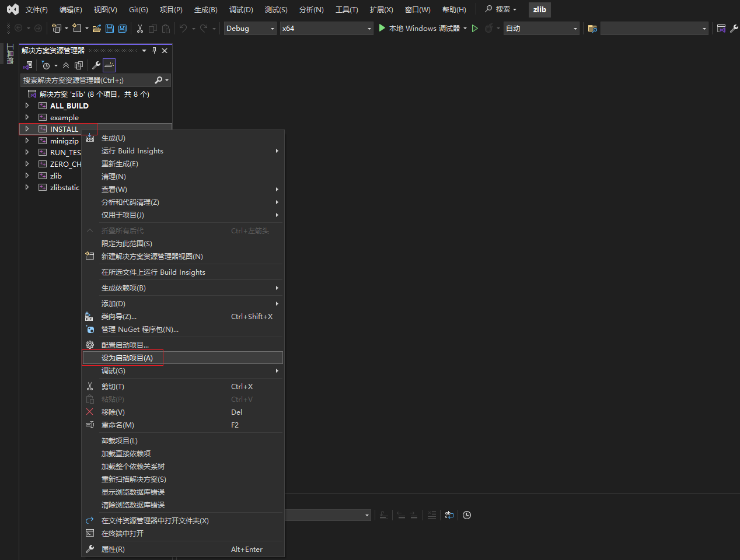Pin the Solution Explorer panel
Screen dimensions: 740x560
(154, 51)
